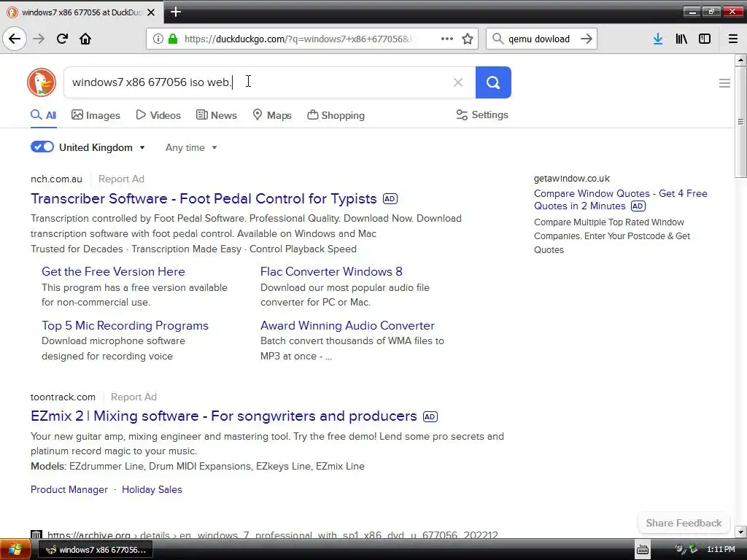Click the taskbar clock 1:11 PM
747x560 pixels.
(x=721, y=550)
